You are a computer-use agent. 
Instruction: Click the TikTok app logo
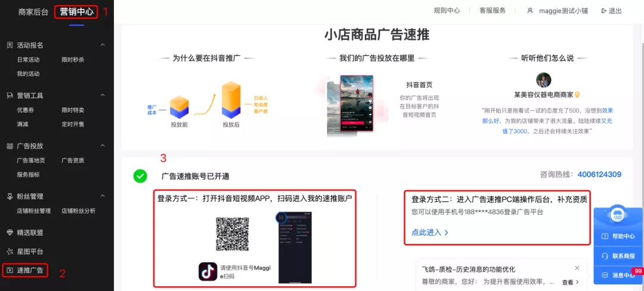[208, 271]
